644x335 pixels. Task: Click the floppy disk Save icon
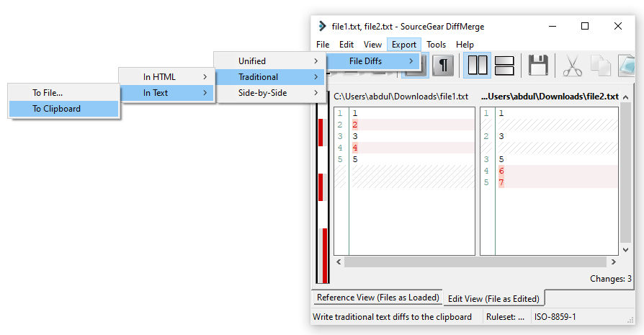point(538,66)
